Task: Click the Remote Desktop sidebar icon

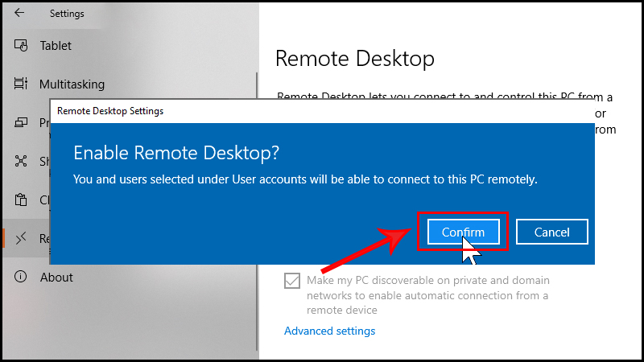Action: [22, 238]
